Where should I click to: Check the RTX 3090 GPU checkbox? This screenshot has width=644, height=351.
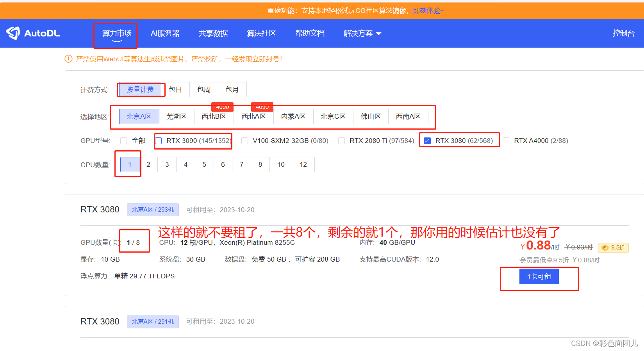tap(159, 141)
